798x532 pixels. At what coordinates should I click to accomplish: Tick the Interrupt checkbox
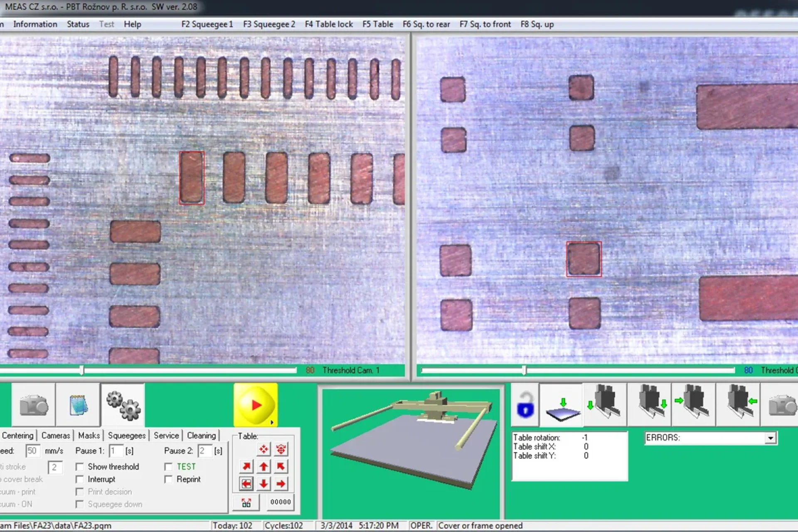click(80, 480)
